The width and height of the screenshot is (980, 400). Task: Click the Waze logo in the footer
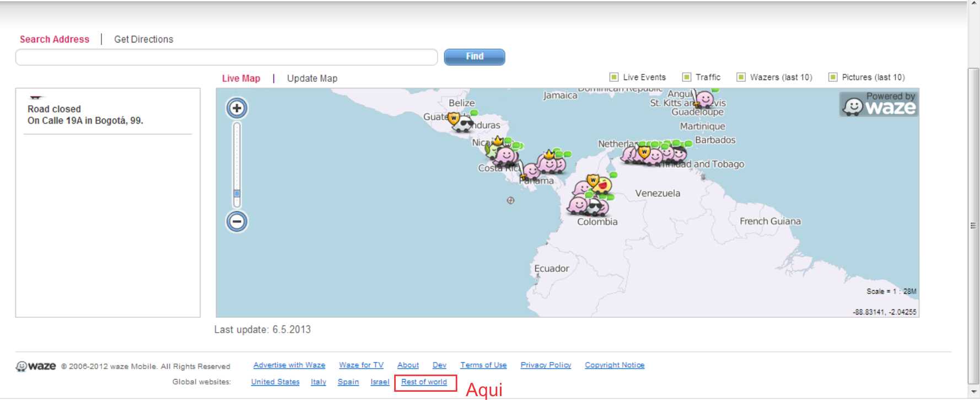click(36, 366)
